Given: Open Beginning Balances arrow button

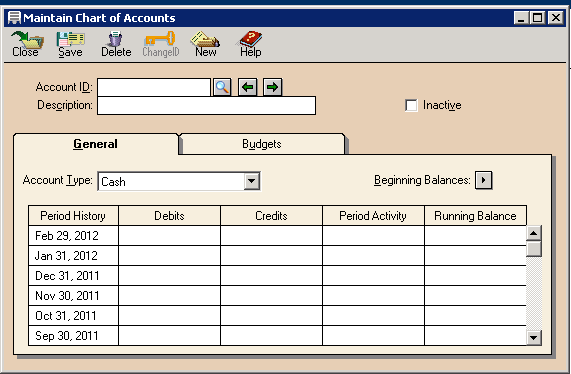Looking at the screenshot, I should [483, 180].
